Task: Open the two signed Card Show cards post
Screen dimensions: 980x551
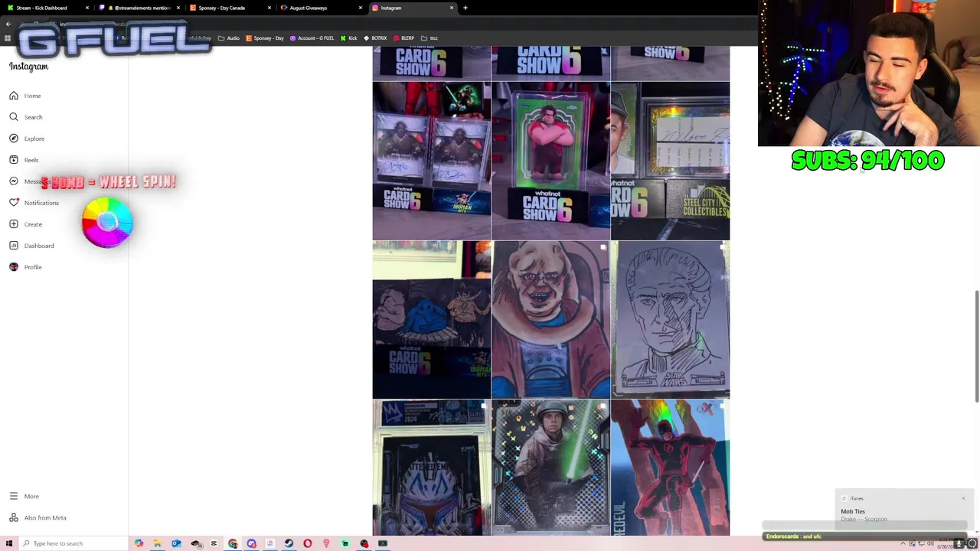Action: click(432, 161)
